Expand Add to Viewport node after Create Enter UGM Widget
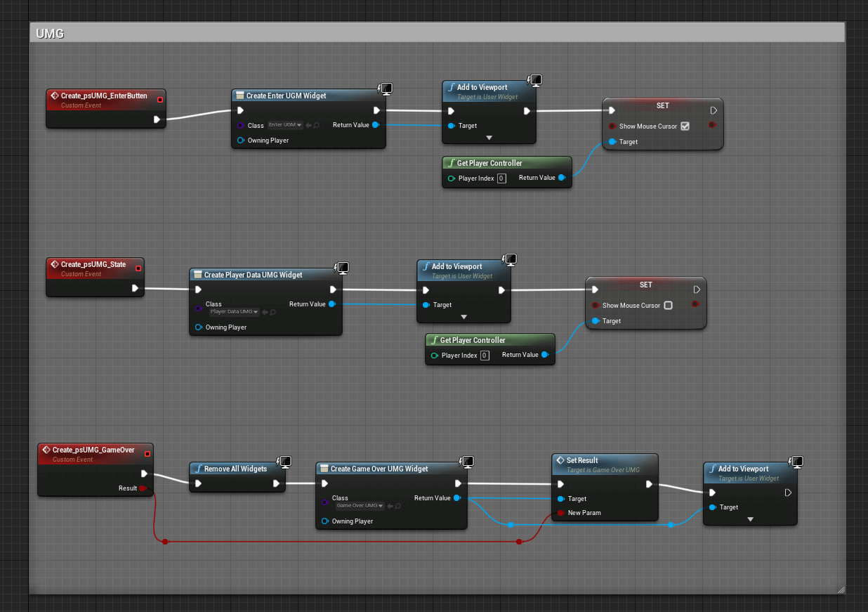868x612 pixels. point(489,138)
